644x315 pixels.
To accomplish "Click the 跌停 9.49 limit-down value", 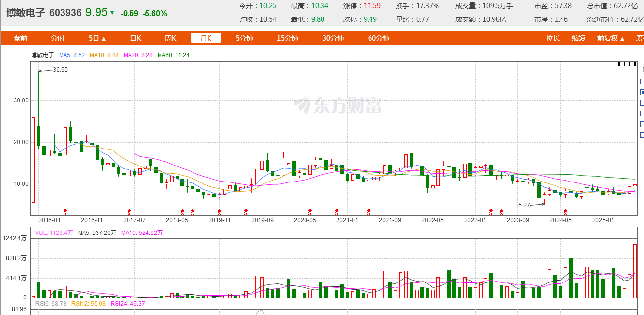I will (370, 19).
